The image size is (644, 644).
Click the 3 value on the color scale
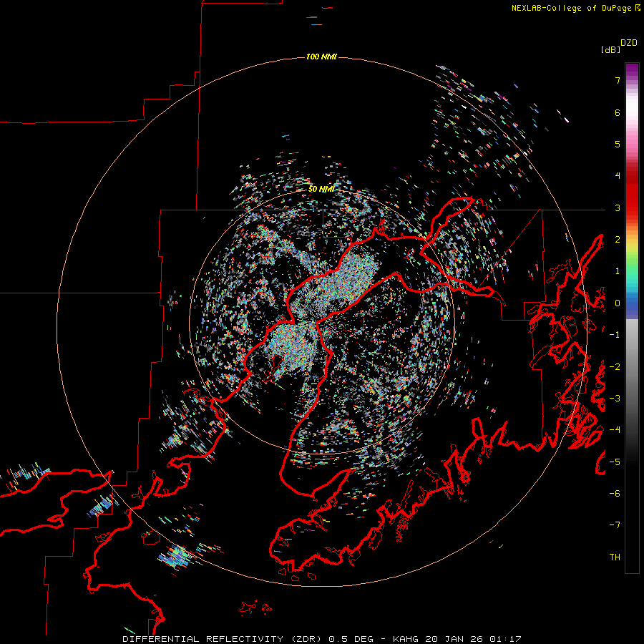coord(618,208)
